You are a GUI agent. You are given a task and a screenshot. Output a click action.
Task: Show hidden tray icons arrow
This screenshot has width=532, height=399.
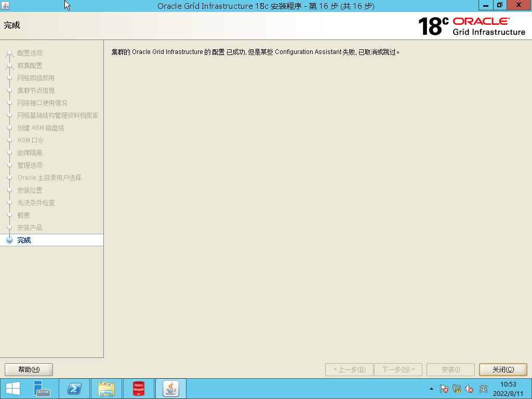[431, 389]
